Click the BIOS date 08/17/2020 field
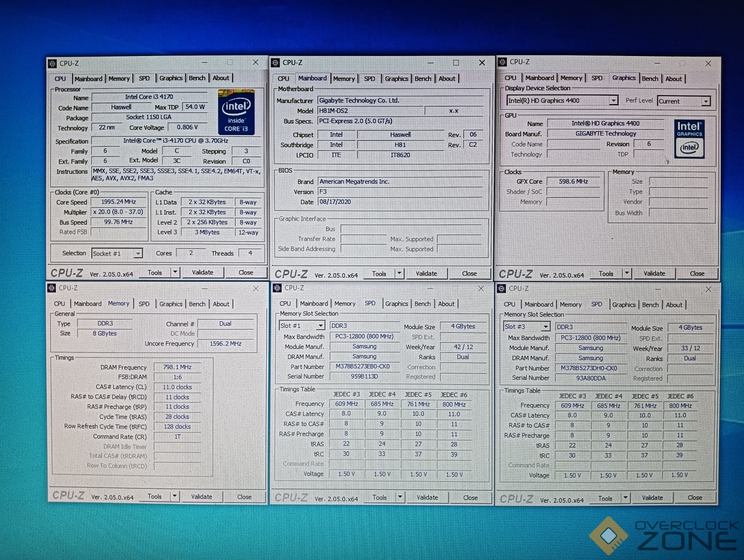The width and height of the screenshot is (744, 560). 400,202
